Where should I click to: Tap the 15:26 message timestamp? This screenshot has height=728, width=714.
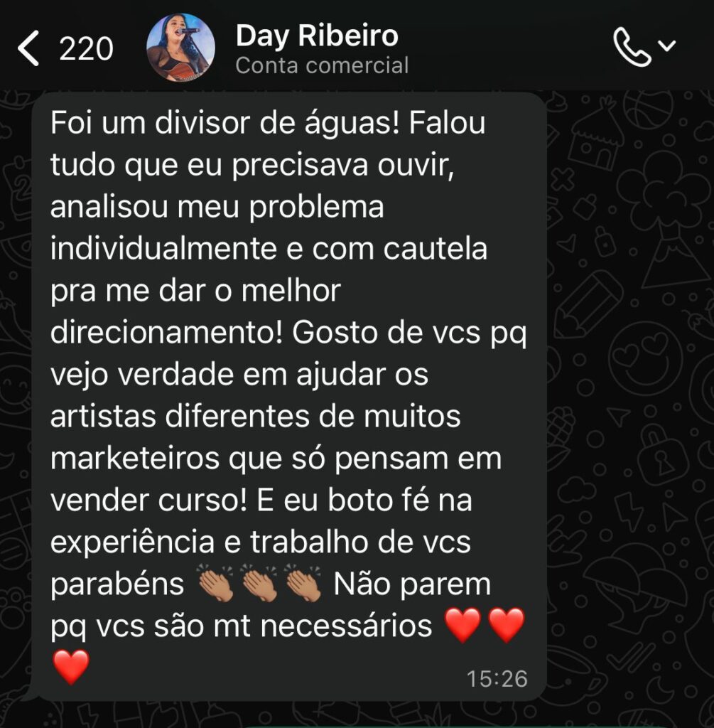[497, 679]
